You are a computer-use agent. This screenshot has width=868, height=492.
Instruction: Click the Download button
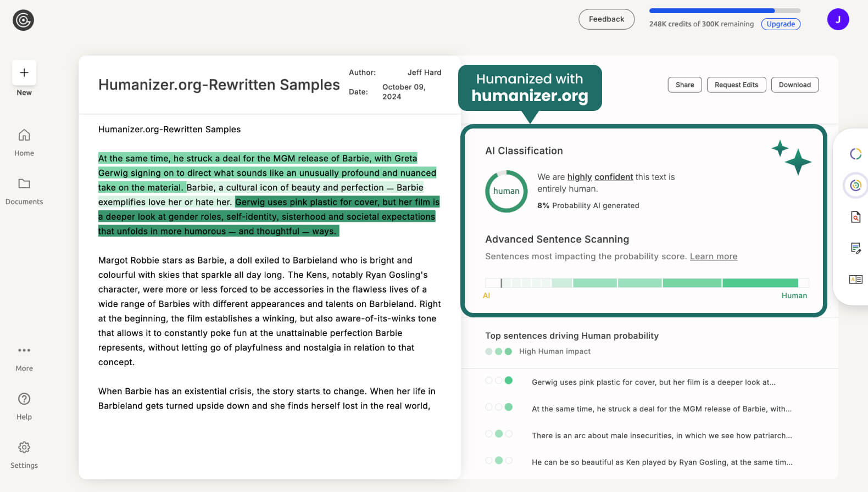tap(794, 85)
